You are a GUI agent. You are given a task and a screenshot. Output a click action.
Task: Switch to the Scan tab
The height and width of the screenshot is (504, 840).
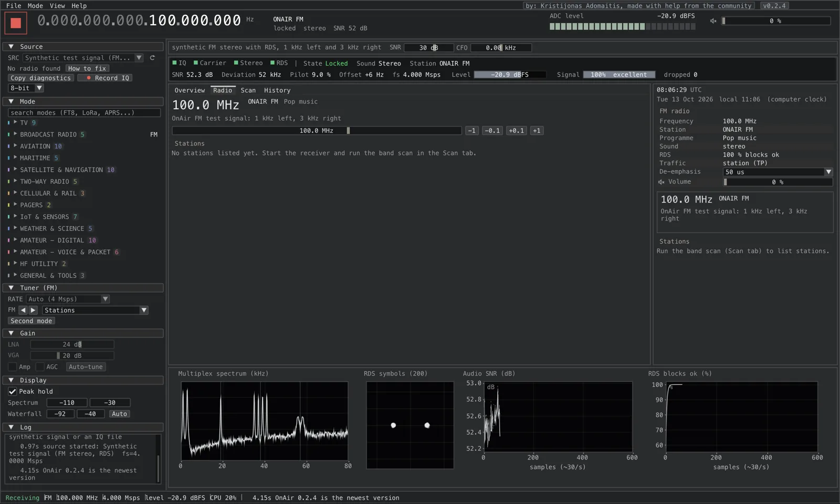[x=248, y=90]
